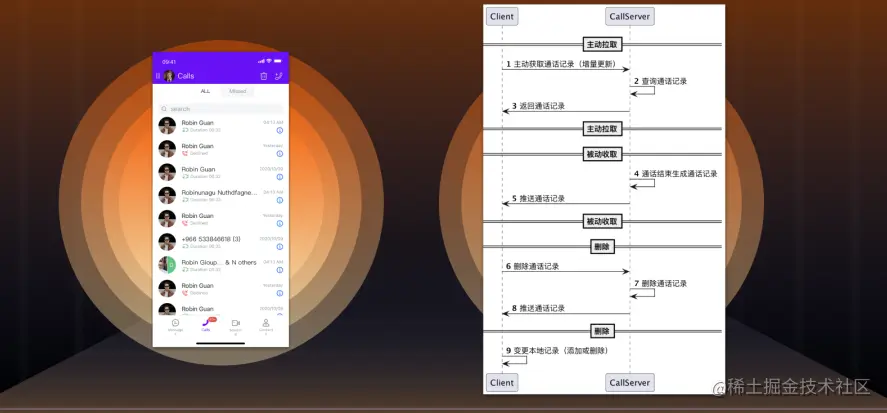Tap the avatar of the +966 533846618 caller
The width and height of the screenshot is (887, 413).
[x=167, y=242]
